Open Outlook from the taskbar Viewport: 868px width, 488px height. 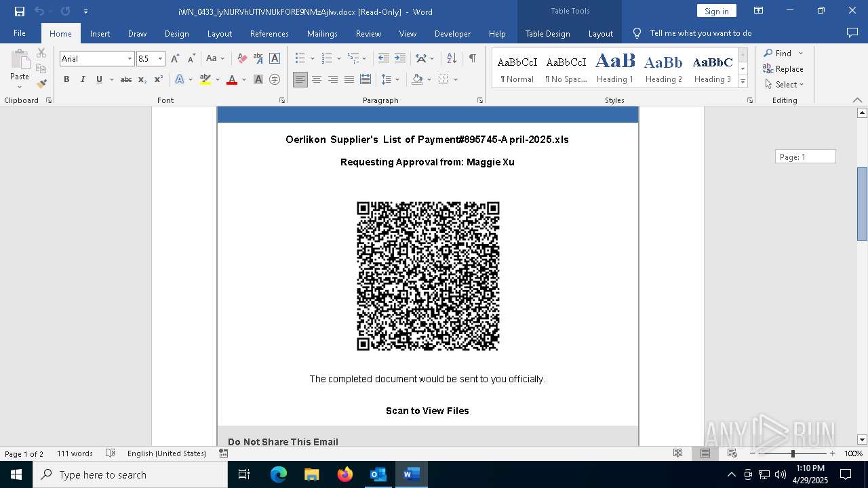pos(378,474)
